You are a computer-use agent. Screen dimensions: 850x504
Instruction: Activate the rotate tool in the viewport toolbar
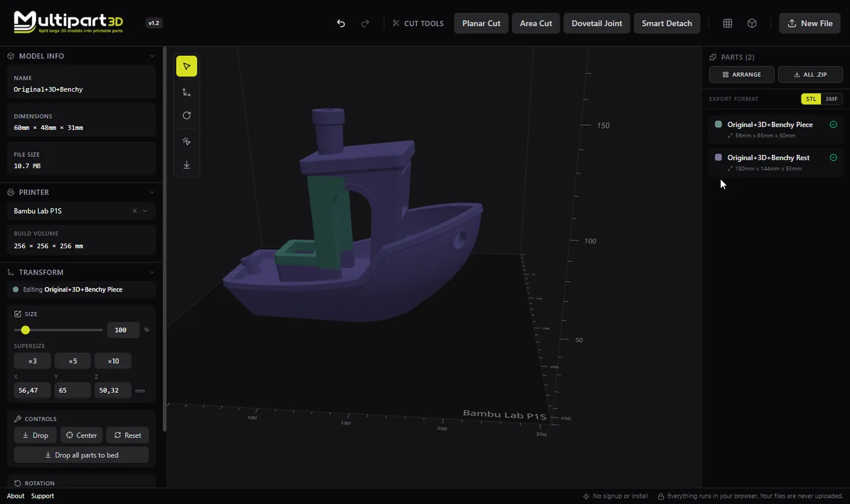(x=186, y=115)
